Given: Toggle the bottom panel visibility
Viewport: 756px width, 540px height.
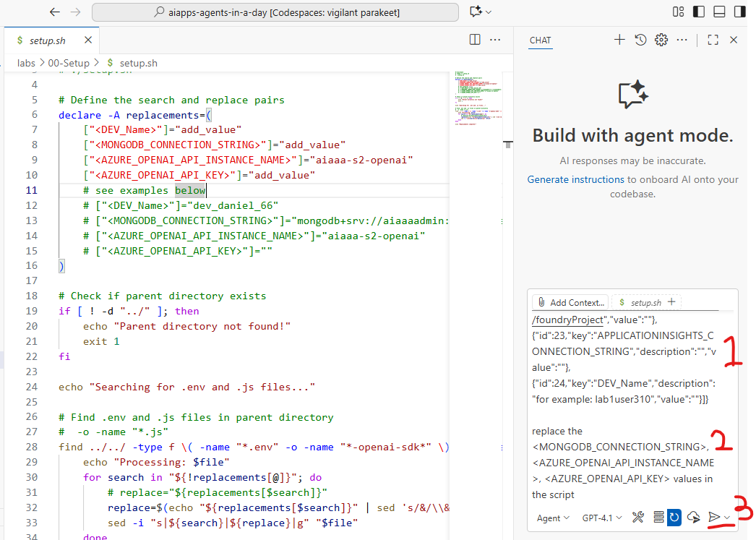Looking at the screenshot, I should 718,12.
